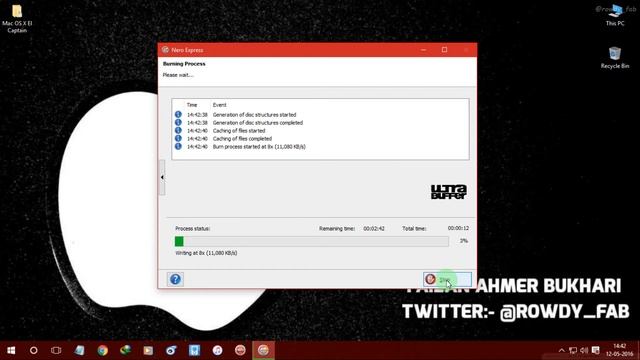
Task: Open Task View on the taskbar
Action: tap(56, 350)
